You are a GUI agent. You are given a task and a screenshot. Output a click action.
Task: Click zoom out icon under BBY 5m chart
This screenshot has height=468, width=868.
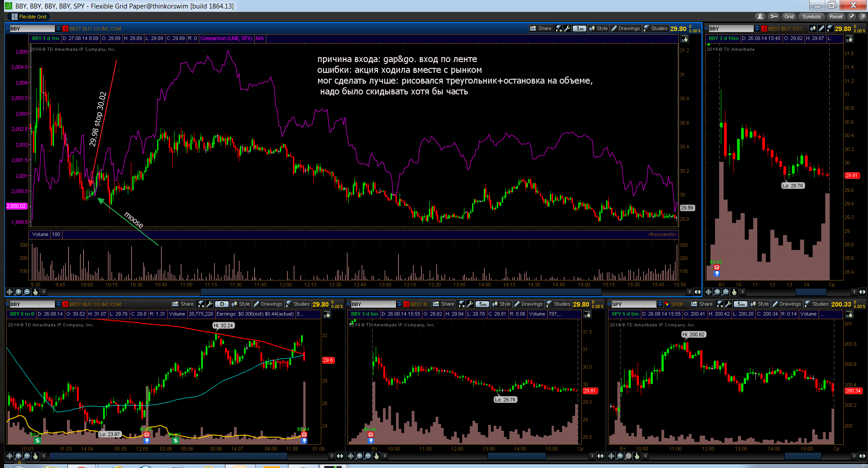[368, 456]
